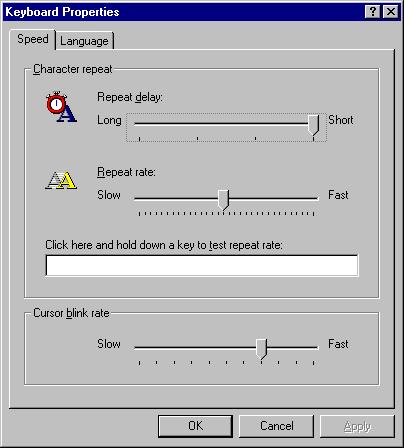Select the Speed tab
The height and width of the screenshot is (448, 404).
pyautogui.click(x=33, y=39)
